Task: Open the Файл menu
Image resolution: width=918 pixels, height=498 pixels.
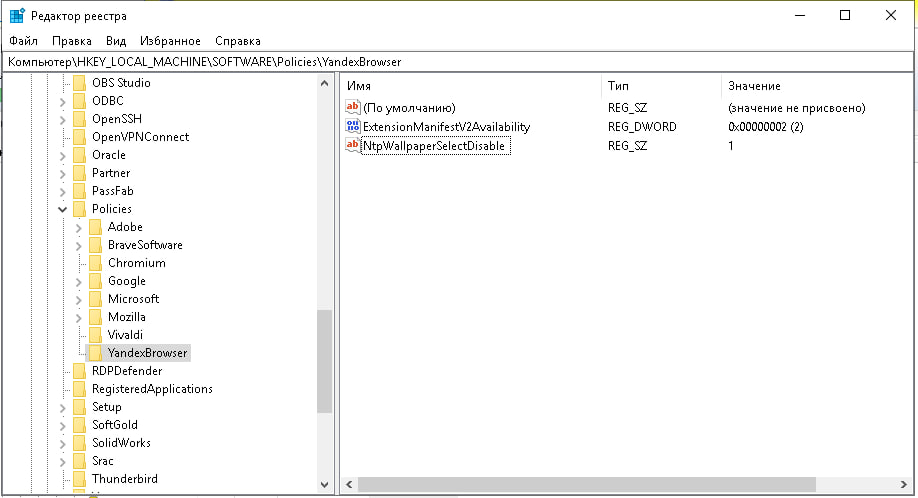Action: coord(23,41)
